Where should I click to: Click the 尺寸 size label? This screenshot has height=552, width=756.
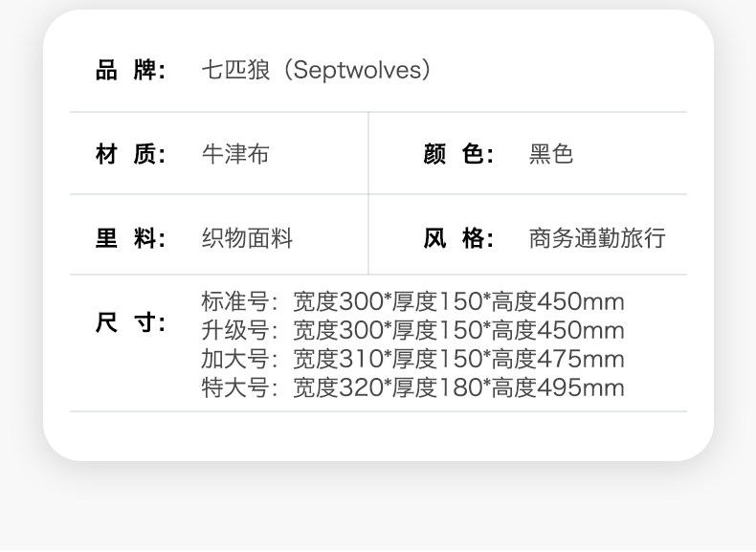(x=131, y=322)
